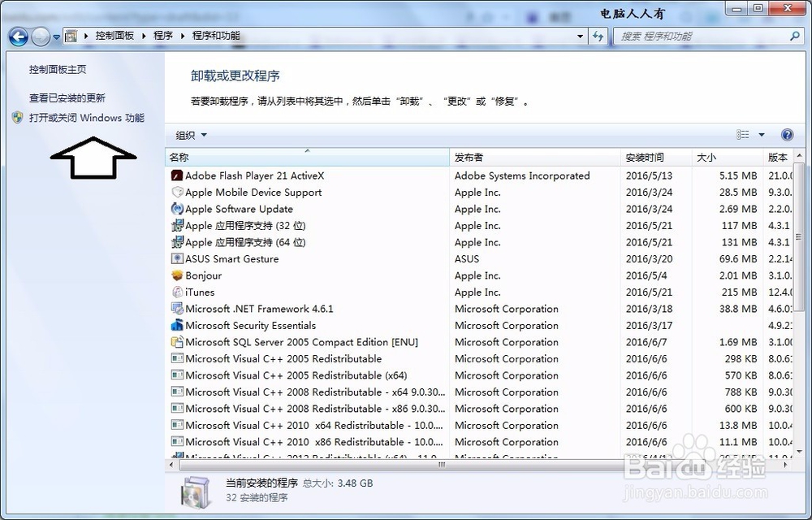Click the Visual C++ 2005 Redistributable icon
Viewport: 812px width, 520px height.
177,358
